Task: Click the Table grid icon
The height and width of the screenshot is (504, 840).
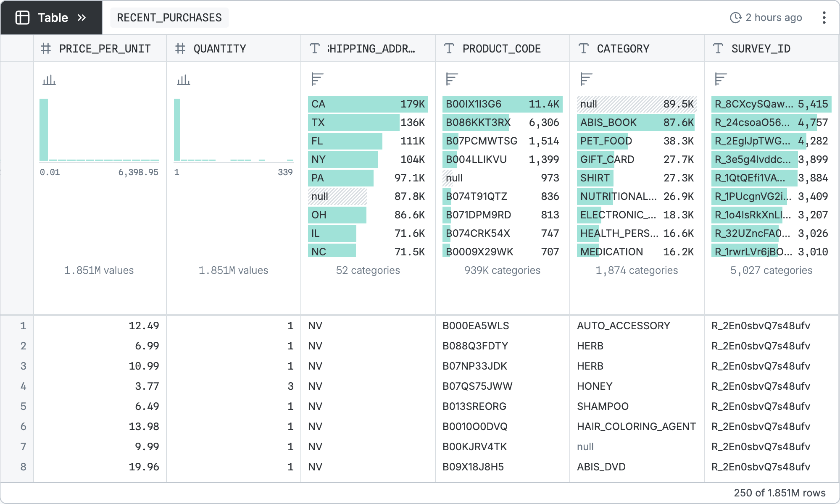Action: coord(22,18)
